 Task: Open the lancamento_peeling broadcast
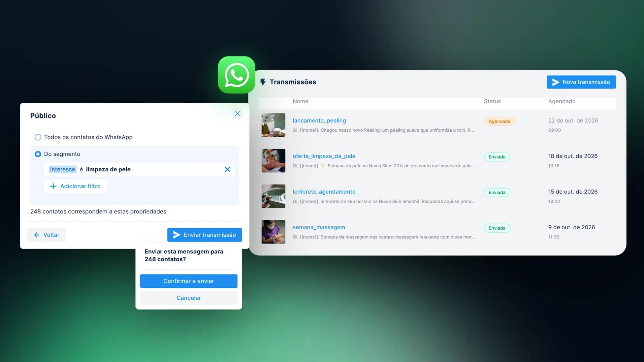319,121
